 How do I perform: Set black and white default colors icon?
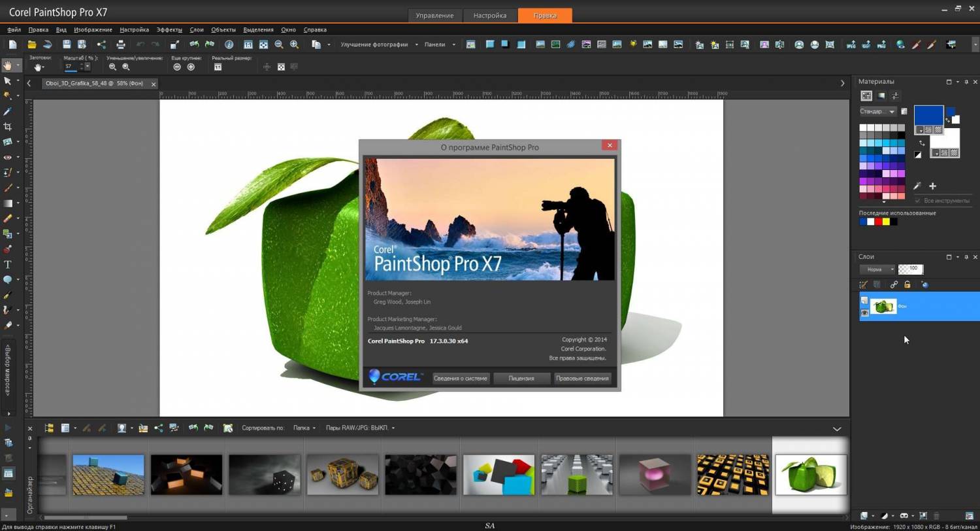pos(917,155)
